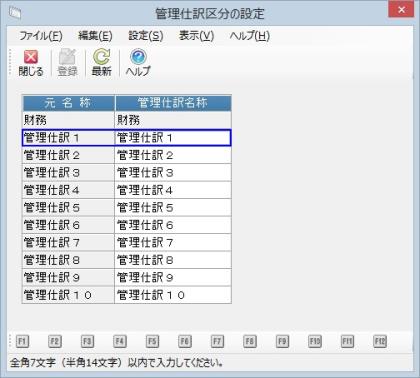Select 管理仕訳2 in 元名称 column

coord(68,155)
